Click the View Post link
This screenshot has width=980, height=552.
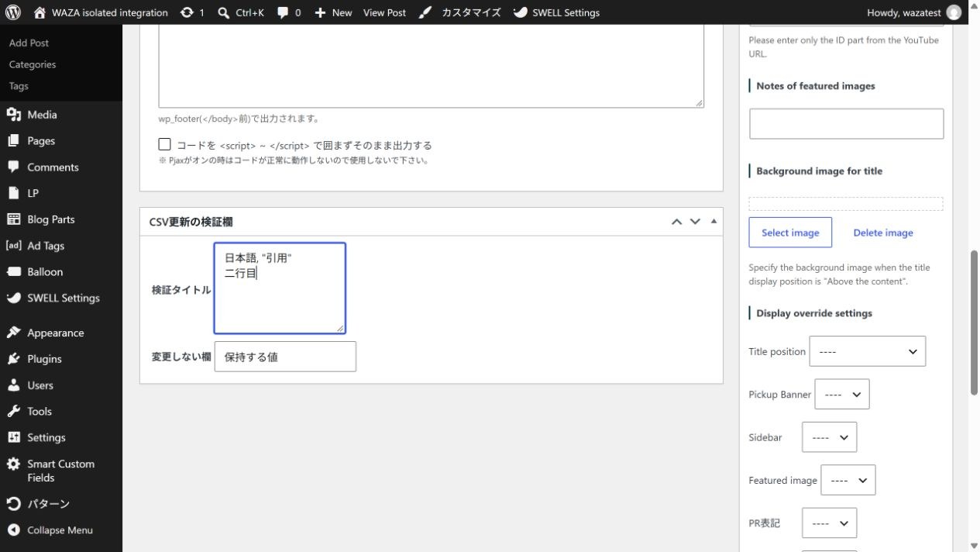(x=384, y=12)
